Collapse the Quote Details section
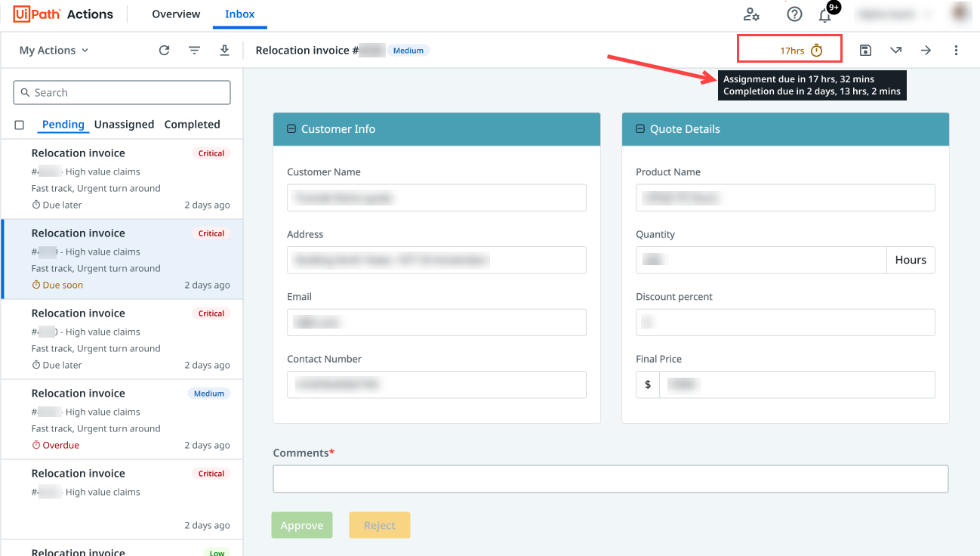This screenshot has width=980, height=556. [x=640, y=129]
